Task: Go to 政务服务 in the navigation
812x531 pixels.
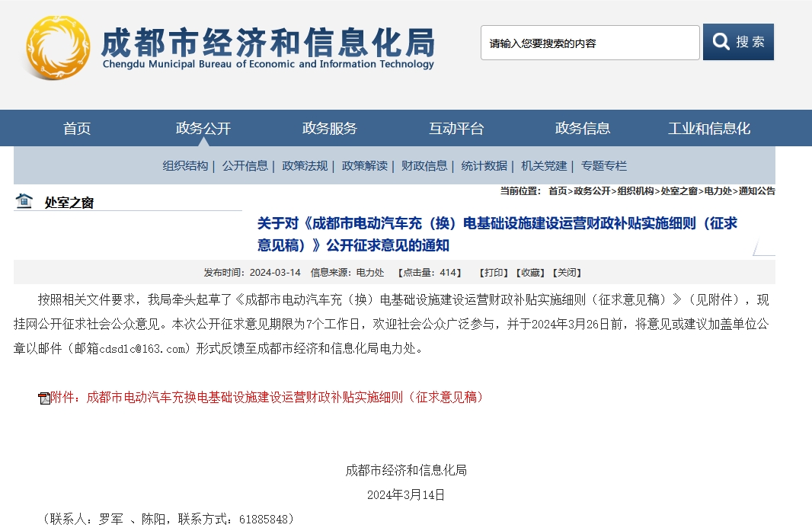Action: pos(329,129)
